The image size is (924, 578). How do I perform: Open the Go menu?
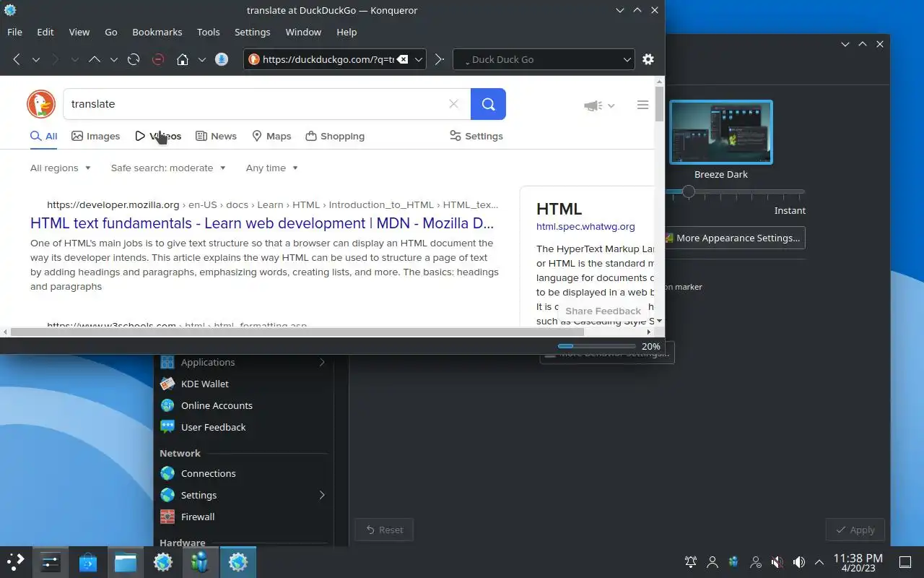[x=111, y=32]
